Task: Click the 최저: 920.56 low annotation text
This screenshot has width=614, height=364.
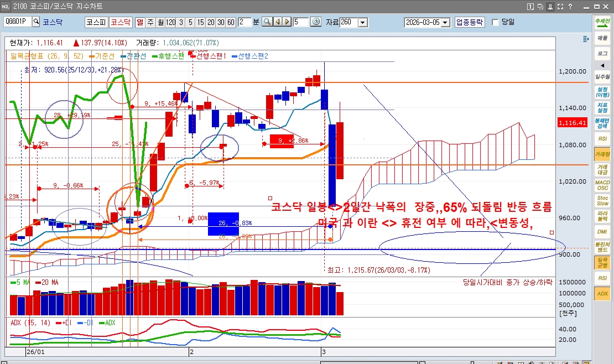Action: [x=73, y=70]
